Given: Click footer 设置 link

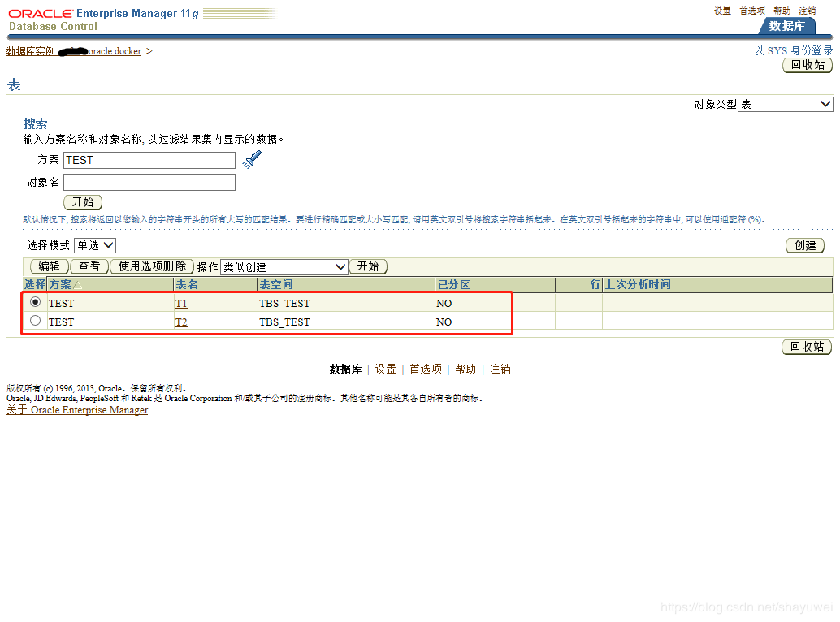Looking at the screenshot, I should (x=385, y=369).
